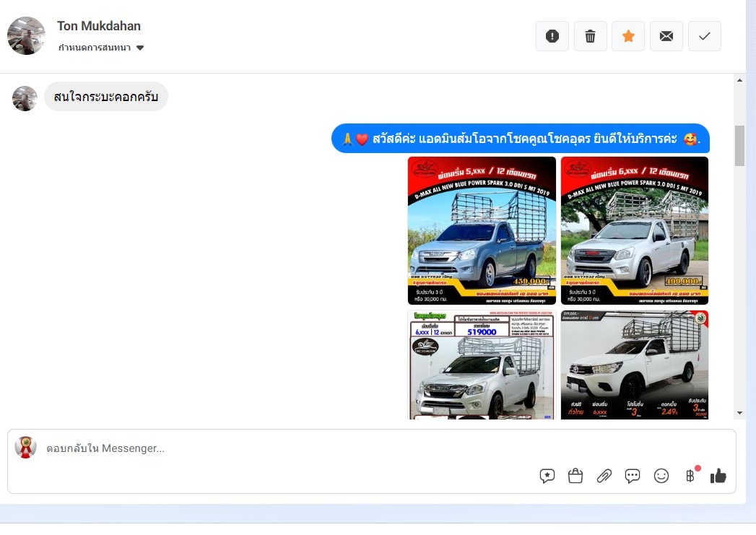Click the chat scrollbar thumb
The width and height of the screenshot is (756, 535).
(739, 145)
